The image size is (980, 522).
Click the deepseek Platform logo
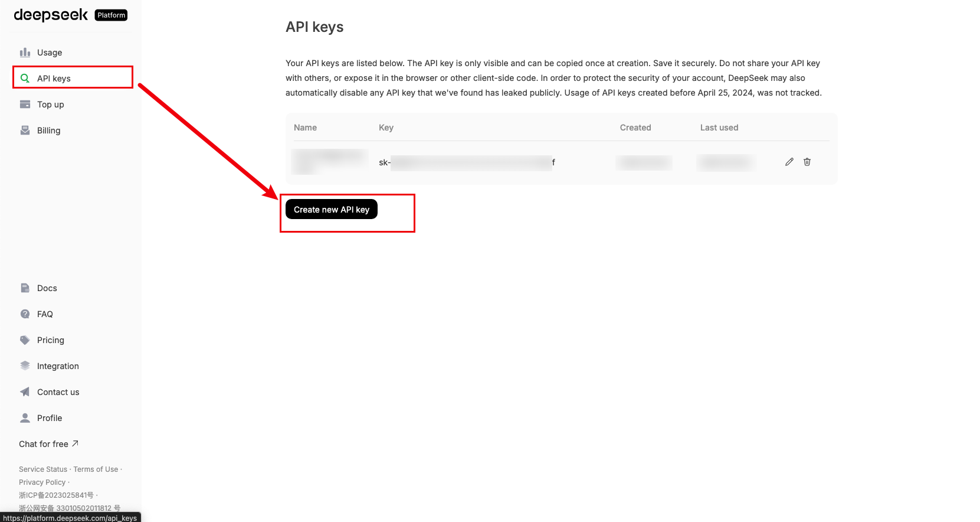(70, 15)
